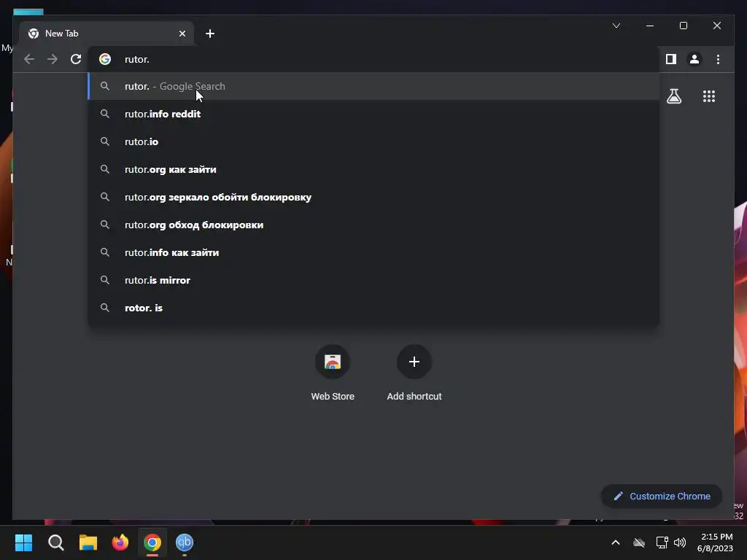Show hidden system tray icons

point(616,542)
